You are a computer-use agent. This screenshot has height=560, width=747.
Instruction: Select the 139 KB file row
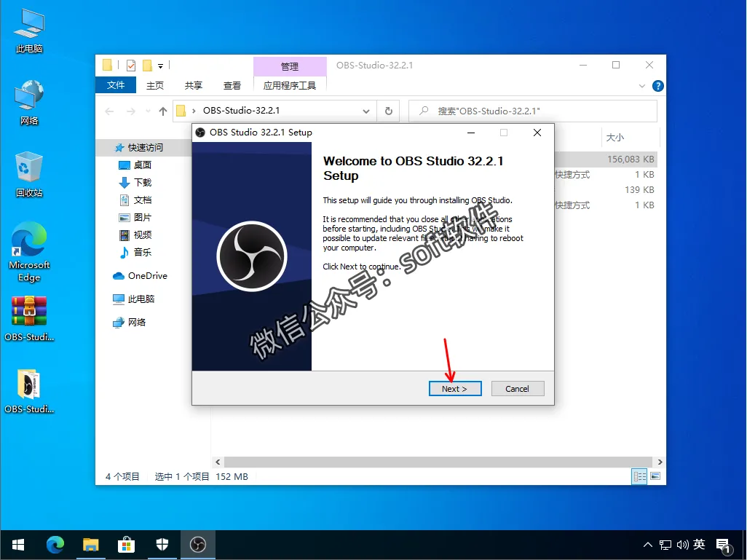point(606,189)
